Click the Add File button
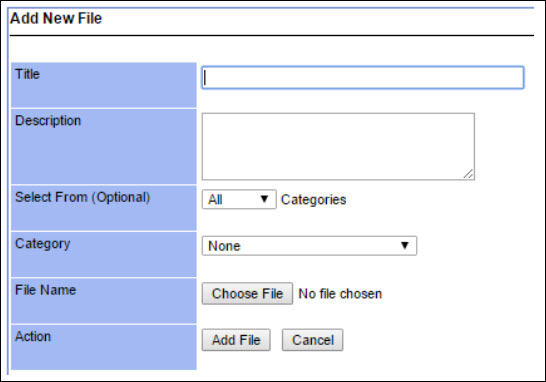The width and height of the screenshot is (546, 382). point(236,340)
